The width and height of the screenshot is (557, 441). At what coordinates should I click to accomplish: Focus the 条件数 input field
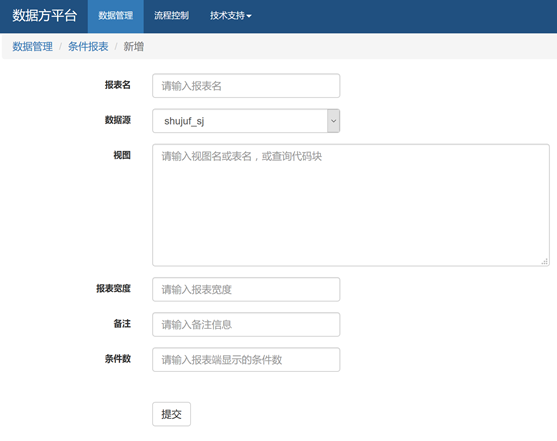[x=246, y=360]
